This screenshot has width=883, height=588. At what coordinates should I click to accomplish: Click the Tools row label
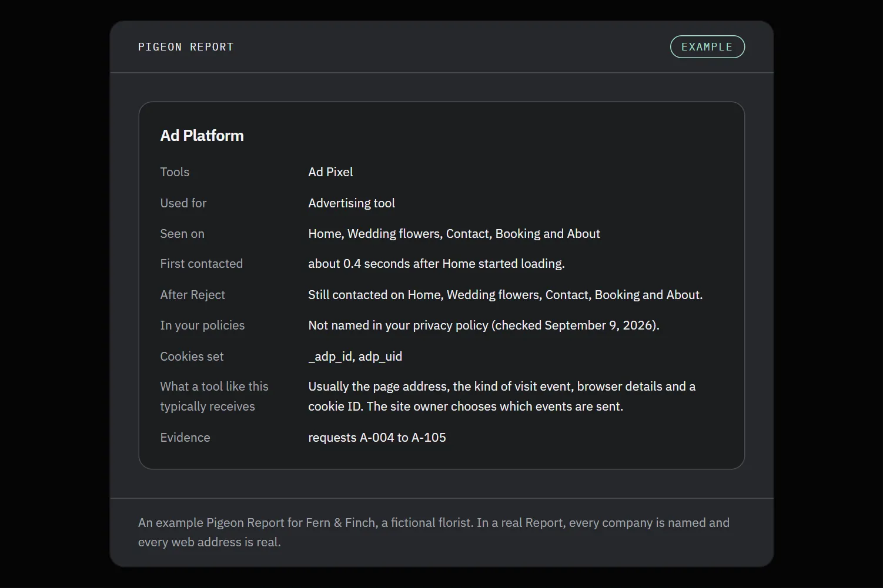175,172
